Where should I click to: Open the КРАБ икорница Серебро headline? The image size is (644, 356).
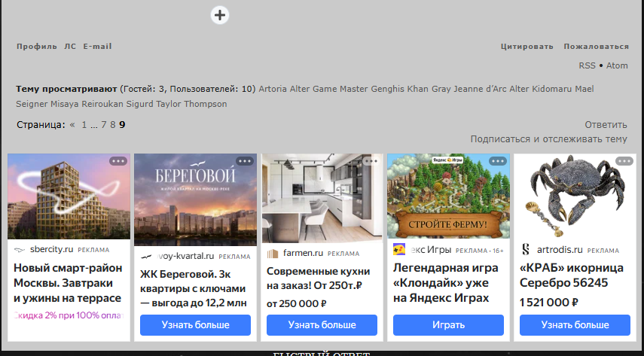pyautogui.click(x=571, y=275)
